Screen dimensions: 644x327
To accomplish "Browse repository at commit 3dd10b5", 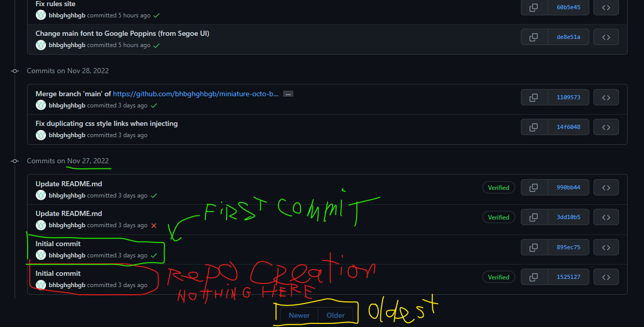I will (x=606, y=217).
